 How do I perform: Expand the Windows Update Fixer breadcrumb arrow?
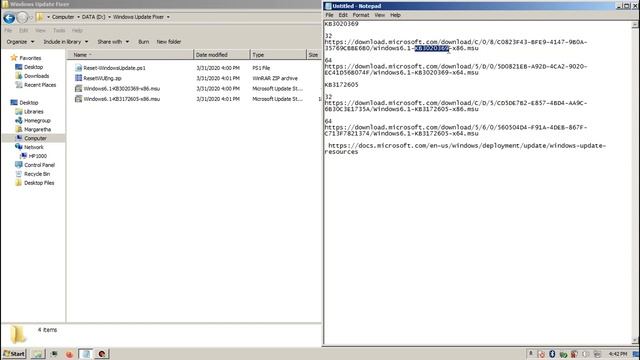pyautogui.click(x=168, y=17)
